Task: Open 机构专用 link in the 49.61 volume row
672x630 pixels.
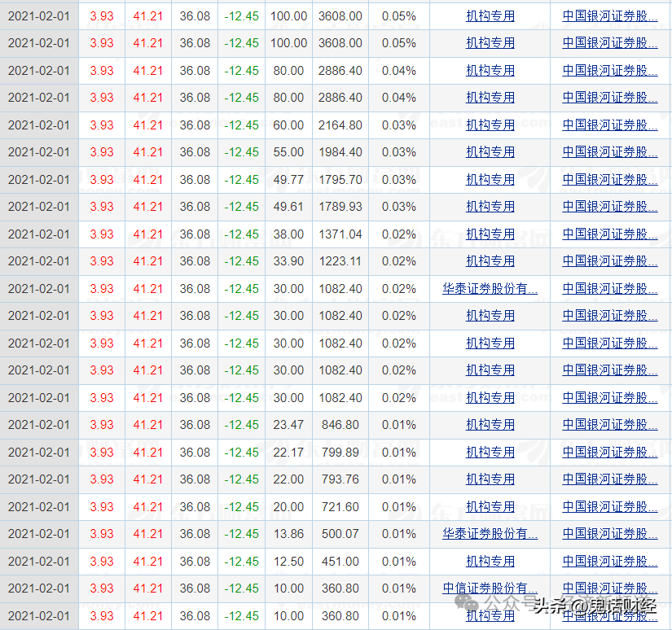Action: 490,207
